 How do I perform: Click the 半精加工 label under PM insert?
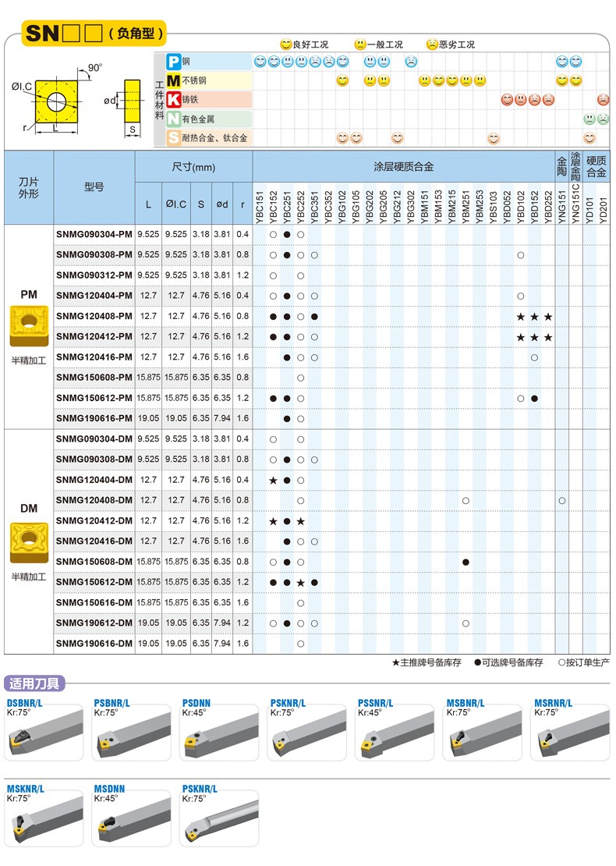[29, 360]
